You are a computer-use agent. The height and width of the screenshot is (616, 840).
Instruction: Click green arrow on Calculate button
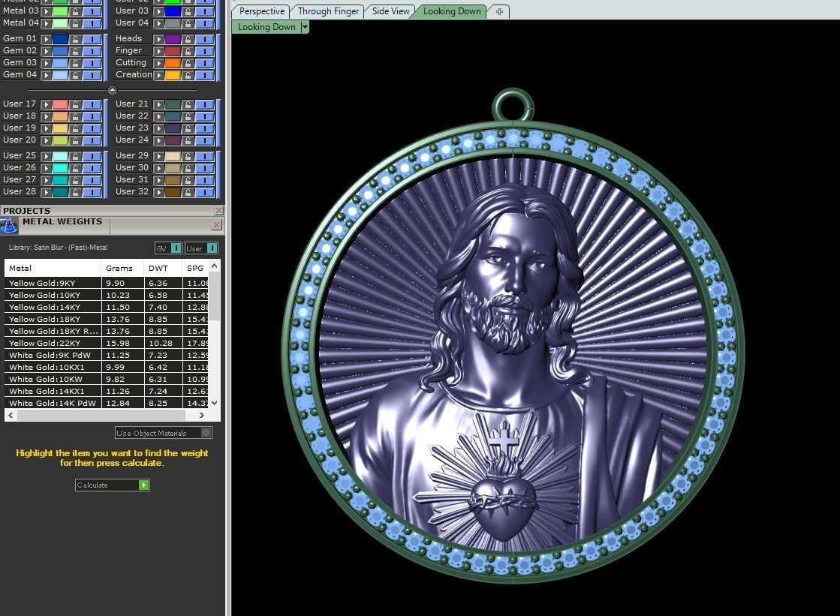click(143, 485)
